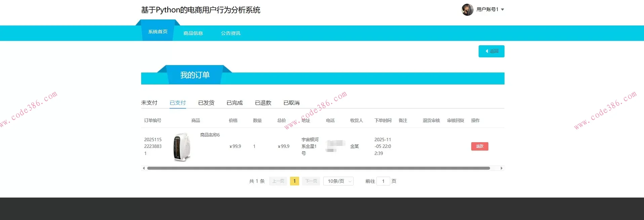Click the 我的订单 section heading
The height and width of the screenshot is (220, 644).
click(x=195, y=75)
